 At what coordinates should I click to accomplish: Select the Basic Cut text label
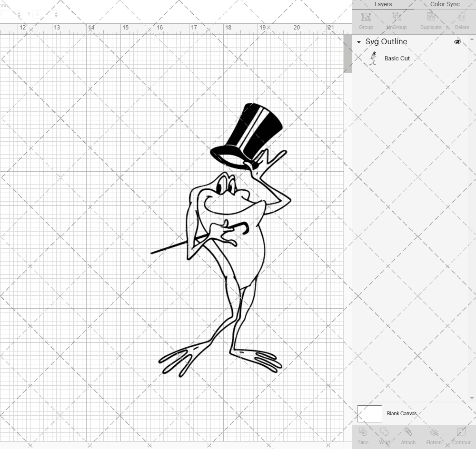[x=397, y=58]
